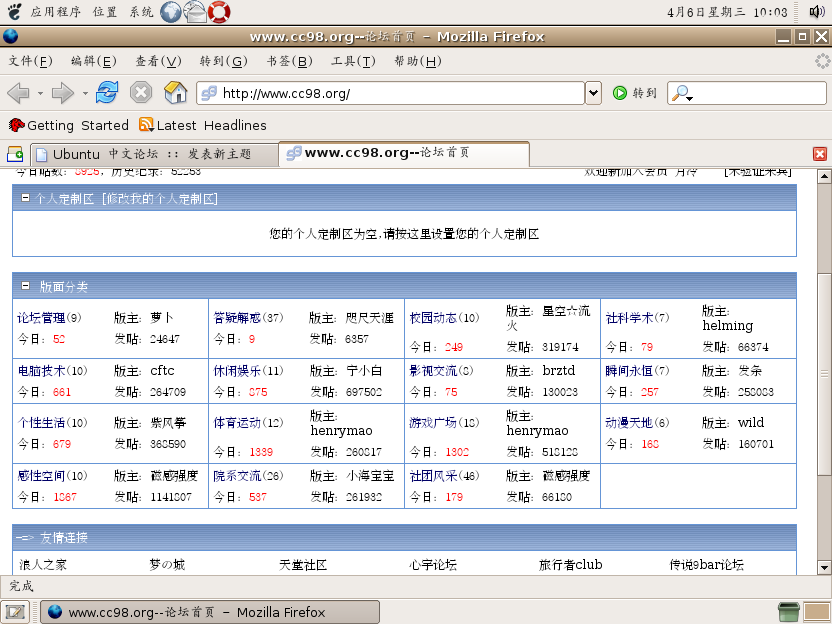Open 论坛管理 forum category link
The height and width of the screenshot is (624, 832).
coord(41,318)
